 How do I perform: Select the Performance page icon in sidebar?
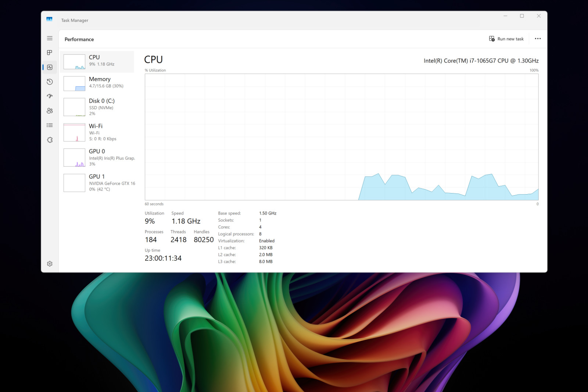coord(50,67)
